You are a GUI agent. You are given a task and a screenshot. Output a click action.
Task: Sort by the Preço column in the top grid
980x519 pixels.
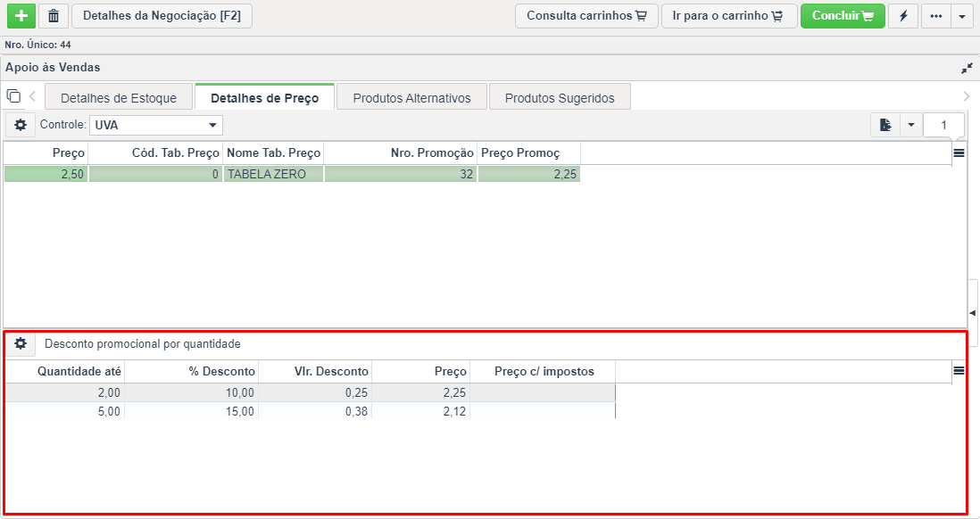[x=46, y=153]
